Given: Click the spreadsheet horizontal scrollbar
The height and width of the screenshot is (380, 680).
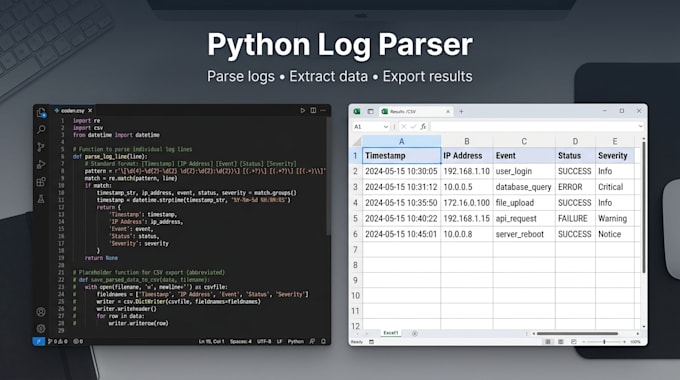Looking at the screenshot, I should (x=577, y=334).
